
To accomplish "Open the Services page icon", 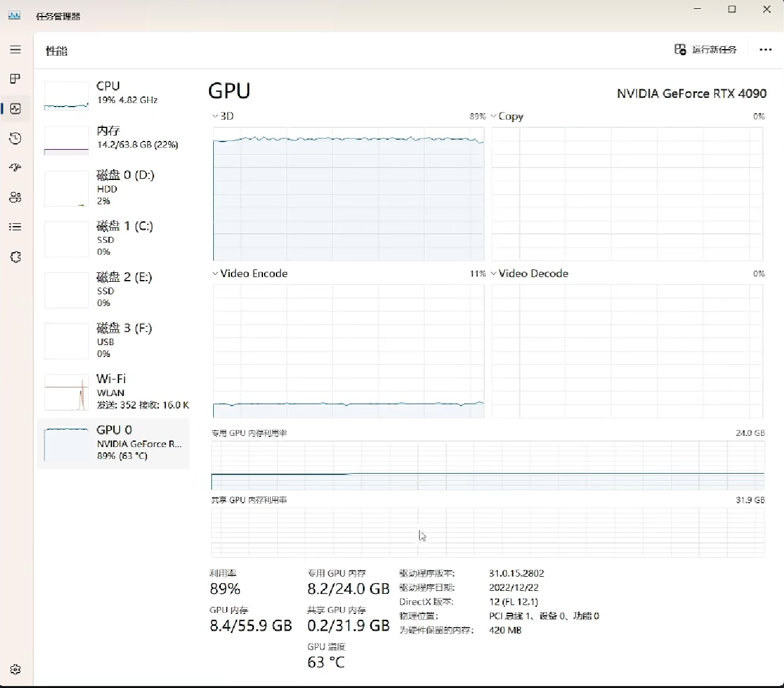I will (15, 257).
